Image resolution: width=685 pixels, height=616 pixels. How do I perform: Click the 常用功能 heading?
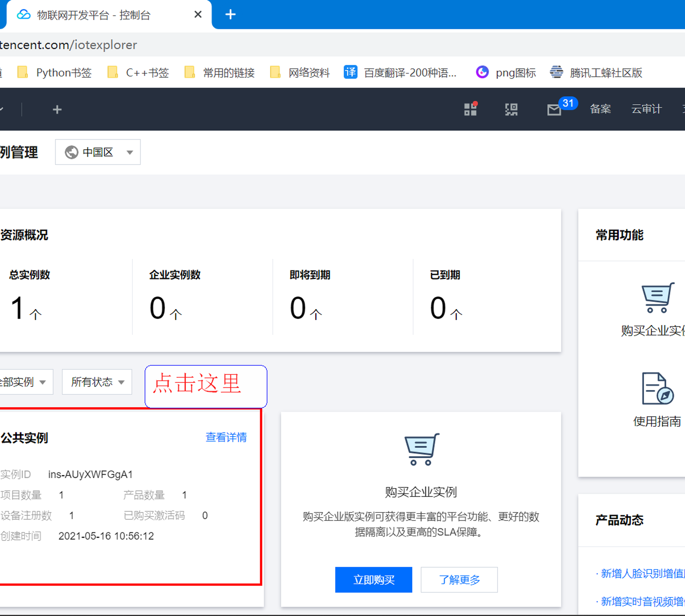[x=619, y=234]
